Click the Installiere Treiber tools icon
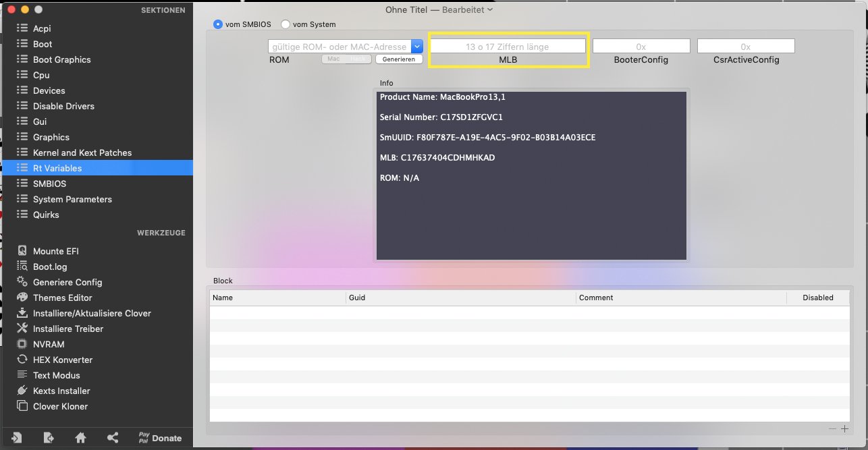The height and width of the screenshot is (450, 868). coord(22,329)
